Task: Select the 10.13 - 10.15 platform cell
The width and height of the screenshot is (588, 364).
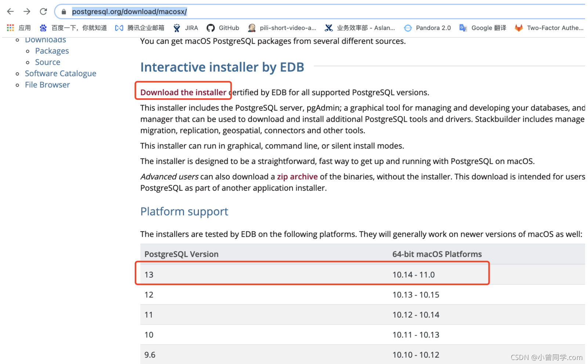Action: point(416,295)
